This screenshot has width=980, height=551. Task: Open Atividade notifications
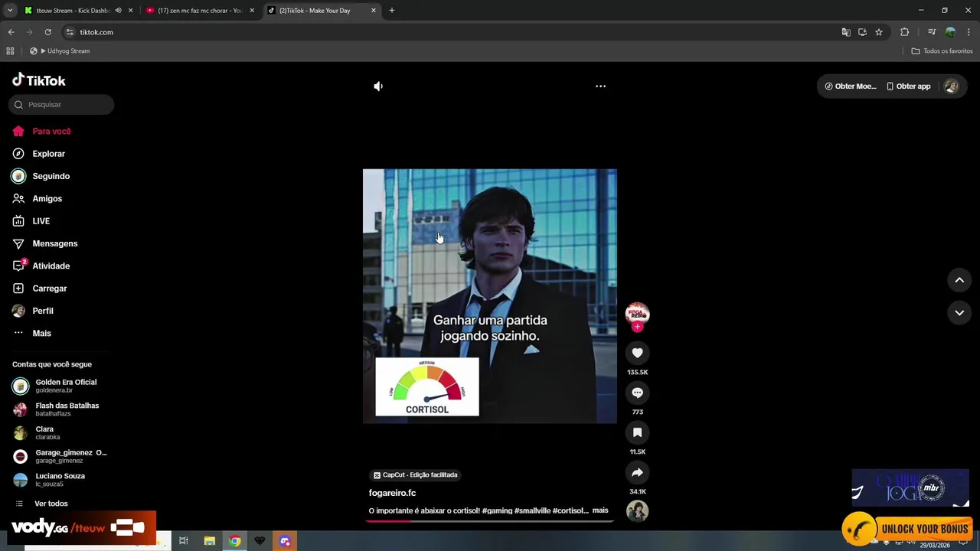tap(51, 266)
